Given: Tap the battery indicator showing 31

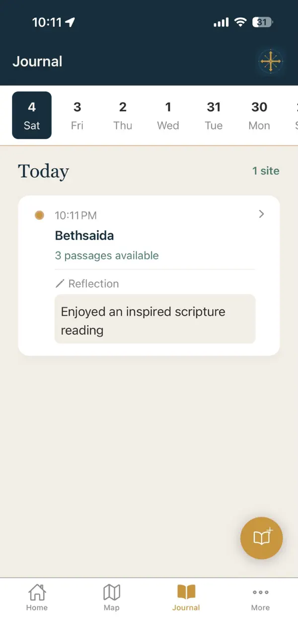Looking at the screenshot, I should pyautogui.click(x=262, y=22).
